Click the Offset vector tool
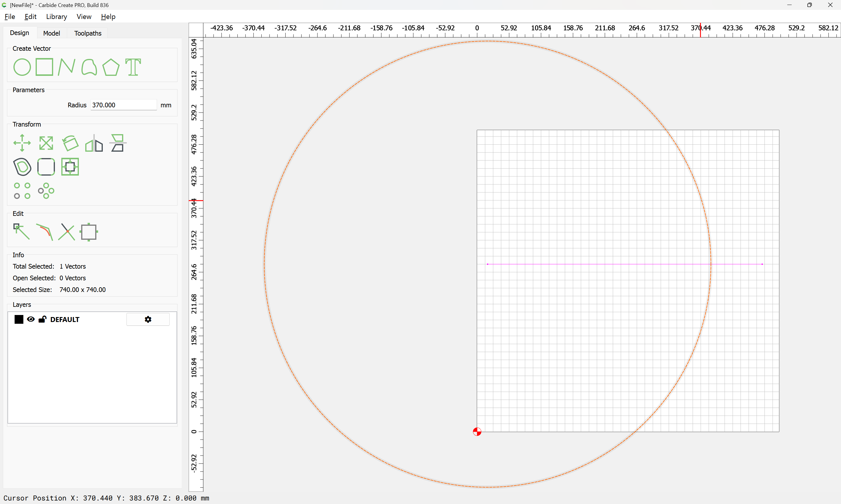 pyautogui.click(x=22, y=167)
